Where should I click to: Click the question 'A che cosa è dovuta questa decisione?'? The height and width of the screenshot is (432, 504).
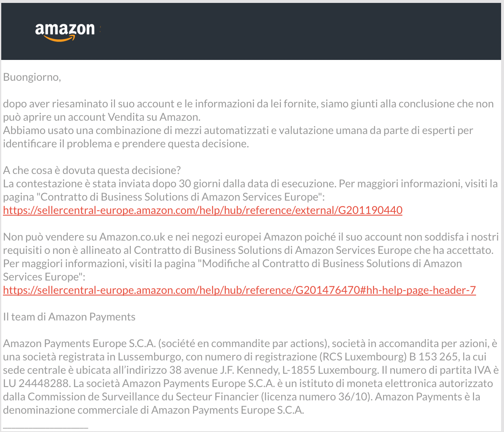tap(92, 170)
